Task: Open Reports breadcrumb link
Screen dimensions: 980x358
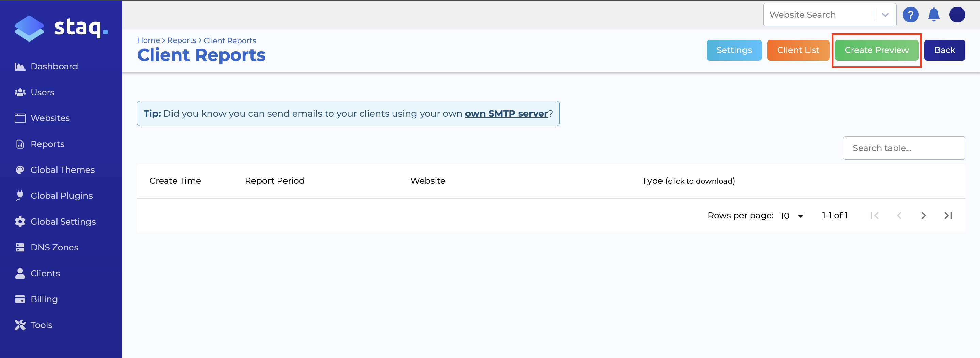Action: tap(181, 40)
